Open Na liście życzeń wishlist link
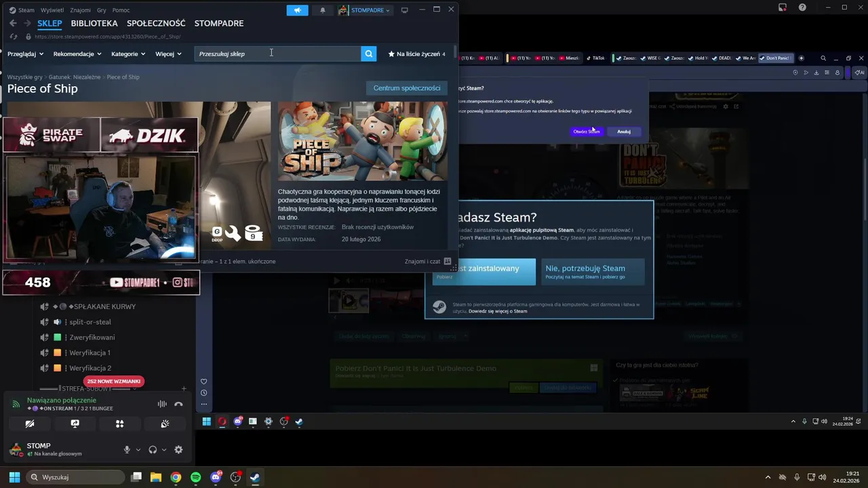Image resolution: width=868 pixels, height=488 pixels. pos(416,54)
